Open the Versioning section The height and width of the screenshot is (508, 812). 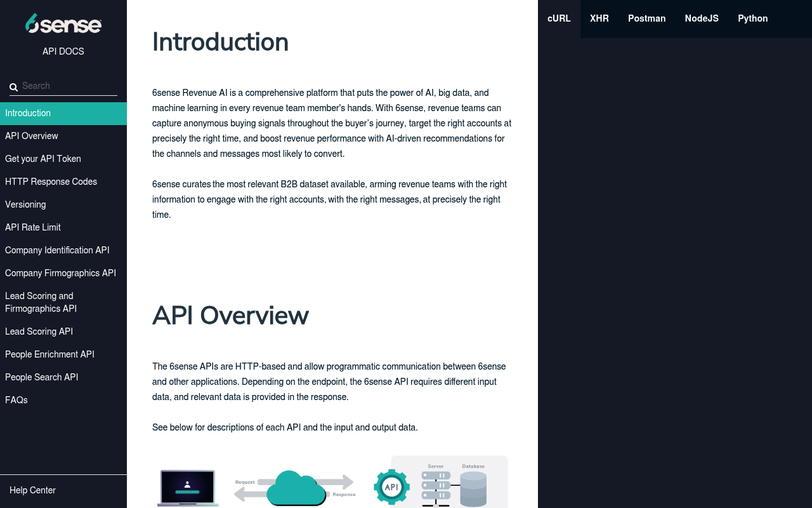click(63, 205)
